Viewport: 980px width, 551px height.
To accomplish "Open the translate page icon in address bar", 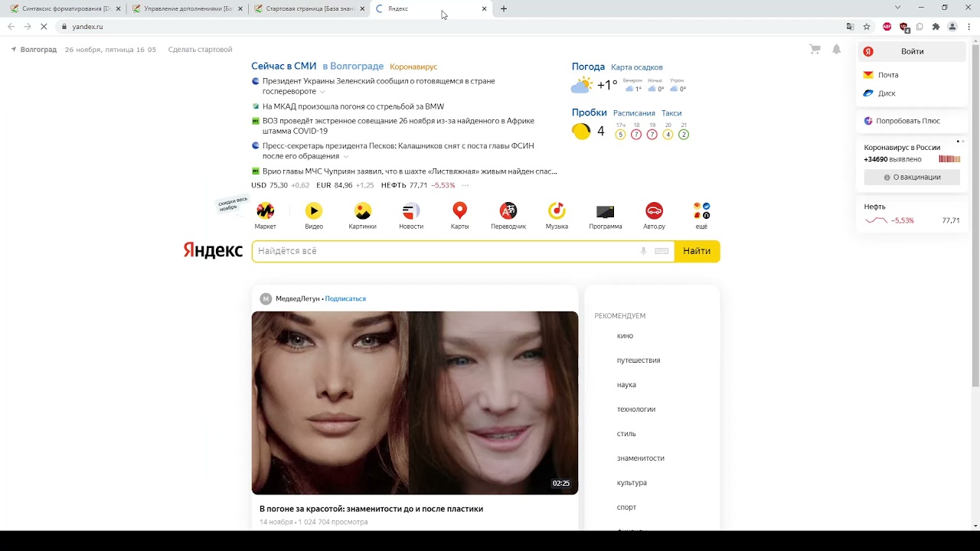I will pos(850,26).
